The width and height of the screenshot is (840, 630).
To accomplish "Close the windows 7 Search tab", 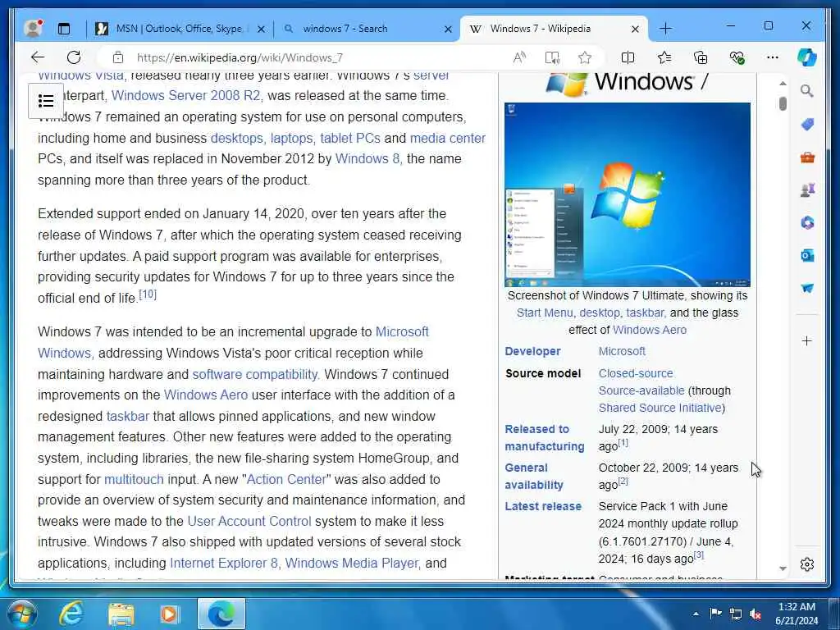I will (448, 29).
